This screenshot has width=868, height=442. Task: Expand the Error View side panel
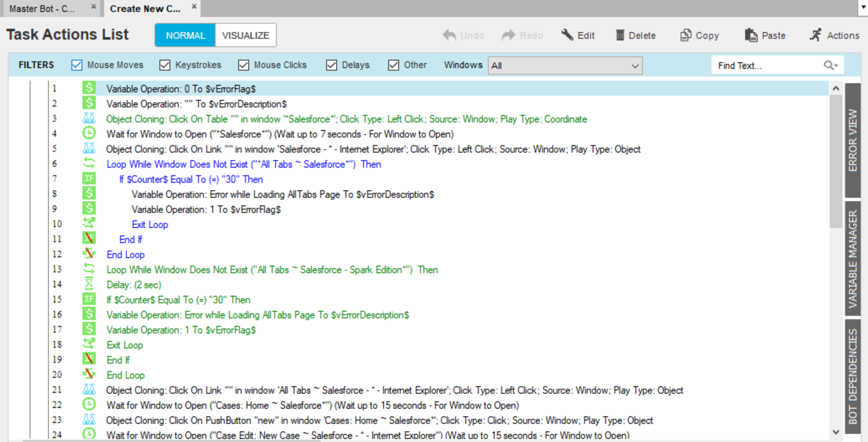[x=852, y=141]
